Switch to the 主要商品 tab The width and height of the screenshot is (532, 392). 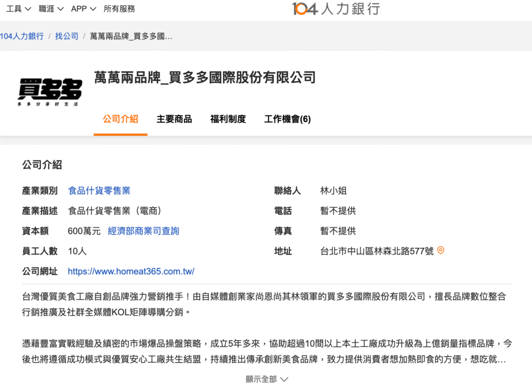[x=174, y=119]
